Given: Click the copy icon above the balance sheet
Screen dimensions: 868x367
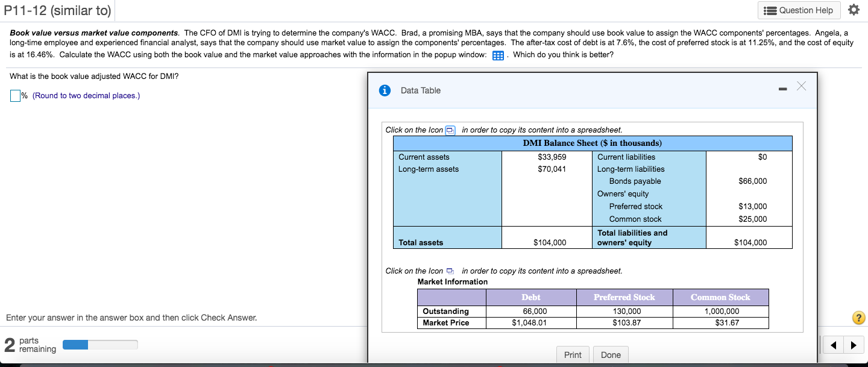Looking at the screenshot, I should [448, 130].
